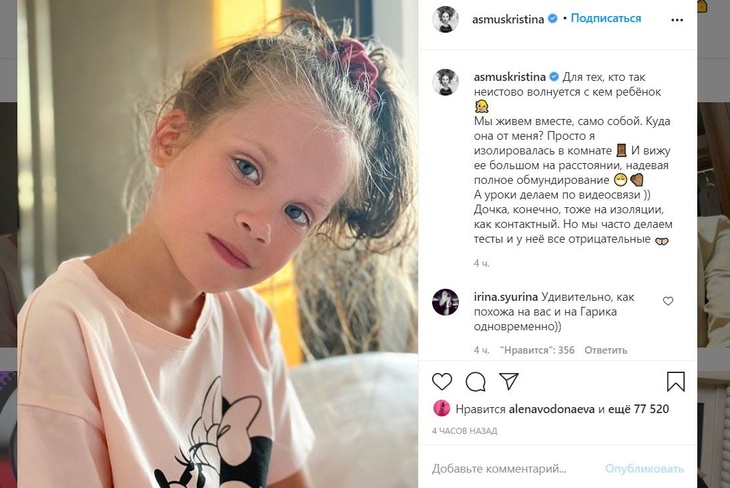The image size is (730, 488).
Task: Click Ответить under irina.syurina's comment
Action: tap(606, 350)
